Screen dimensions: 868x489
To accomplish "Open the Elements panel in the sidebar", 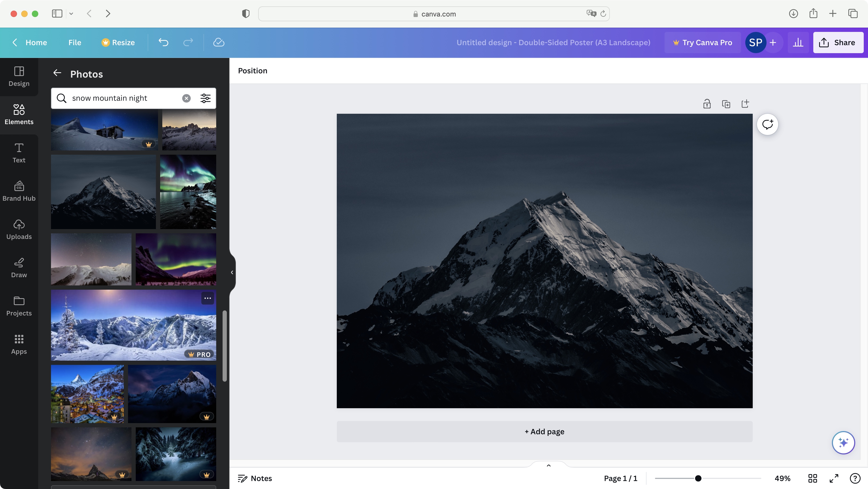I will point(19,114).
